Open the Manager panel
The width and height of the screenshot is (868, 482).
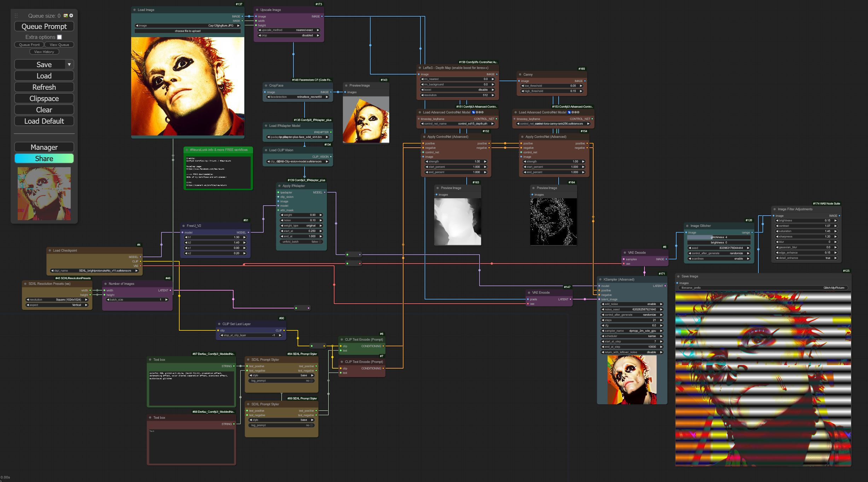[x=44, y=147]
